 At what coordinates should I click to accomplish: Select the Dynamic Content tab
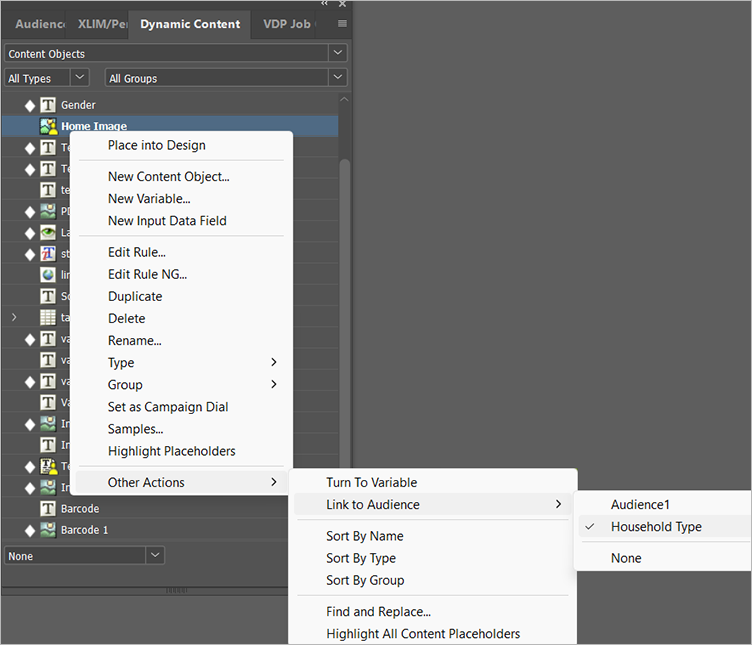pos(190,24)
